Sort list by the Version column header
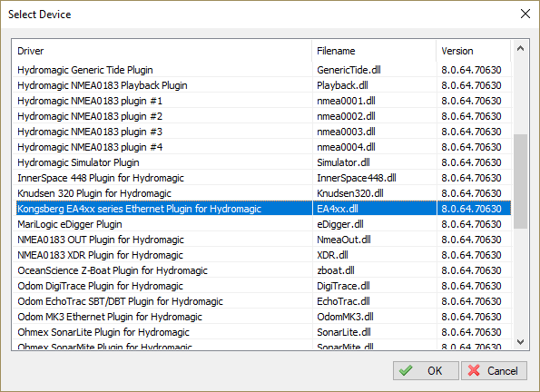 click(x=474, y=51)
